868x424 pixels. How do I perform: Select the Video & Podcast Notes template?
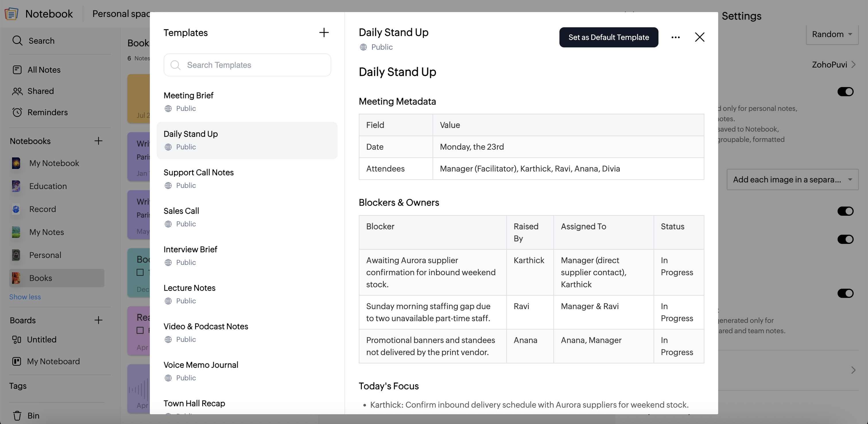point(247,333)
